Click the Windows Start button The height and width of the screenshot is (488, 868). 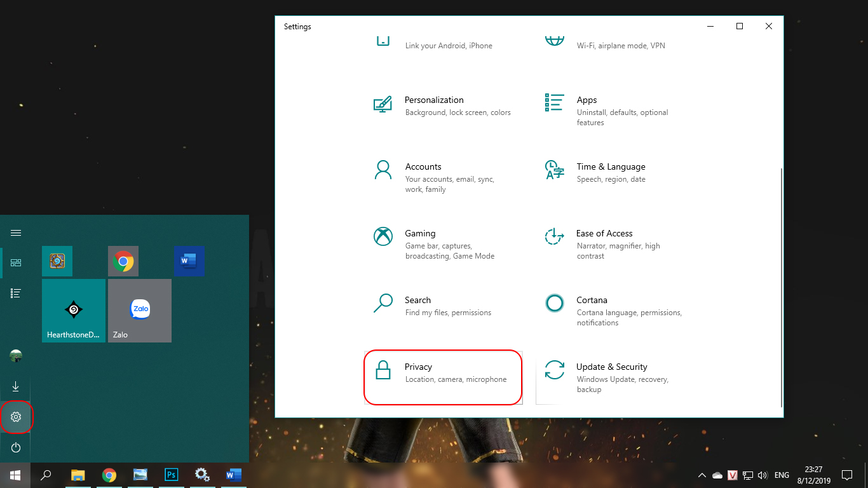pyautogui.click(x=15, y=475)
